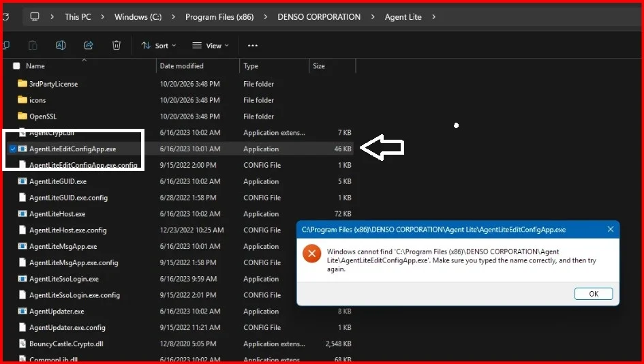Viewport: 644px width, 364px height.
Task: Click the AgentLiteHost.exe application icon
Action: click(22, 213)
